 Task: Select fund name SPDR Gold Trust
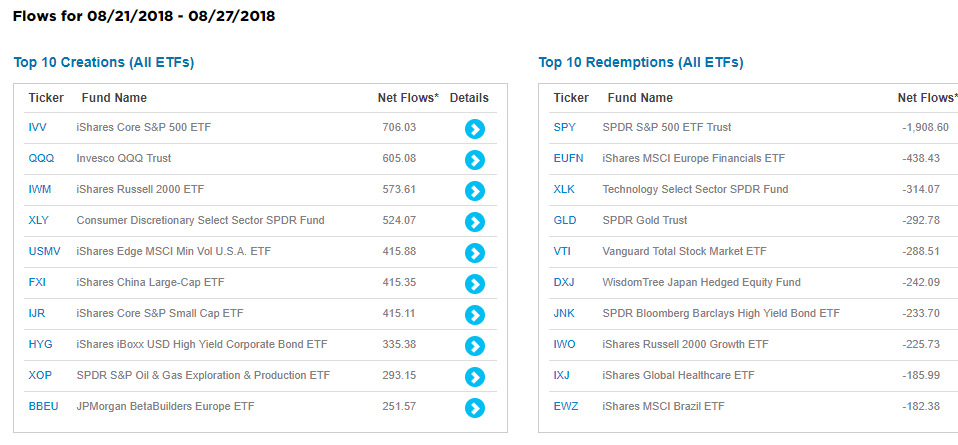[645, 220]
